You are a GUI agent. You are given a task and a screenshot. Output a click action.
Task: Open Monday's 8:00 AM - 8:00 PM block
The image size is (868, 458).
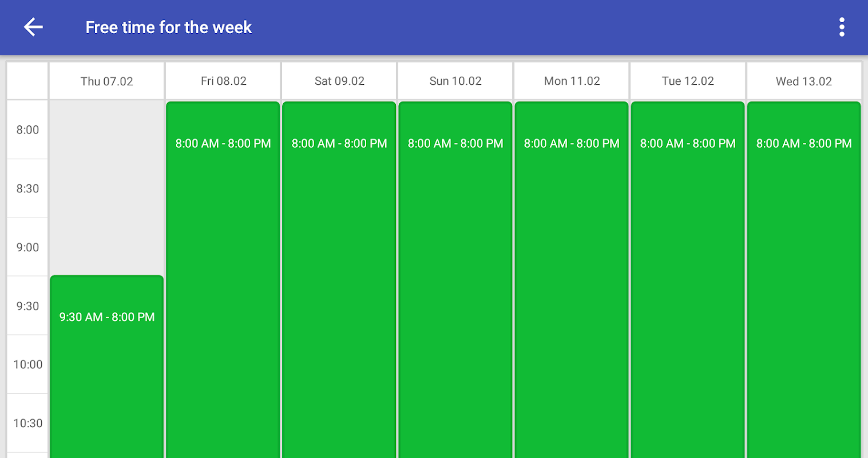tap(572, 280)
